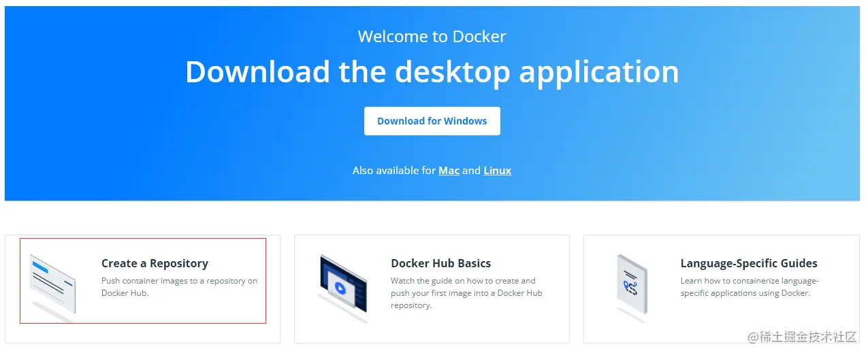868x355 pixels.
Task: Open the Create a Repository heading
Action: (155, 263)
